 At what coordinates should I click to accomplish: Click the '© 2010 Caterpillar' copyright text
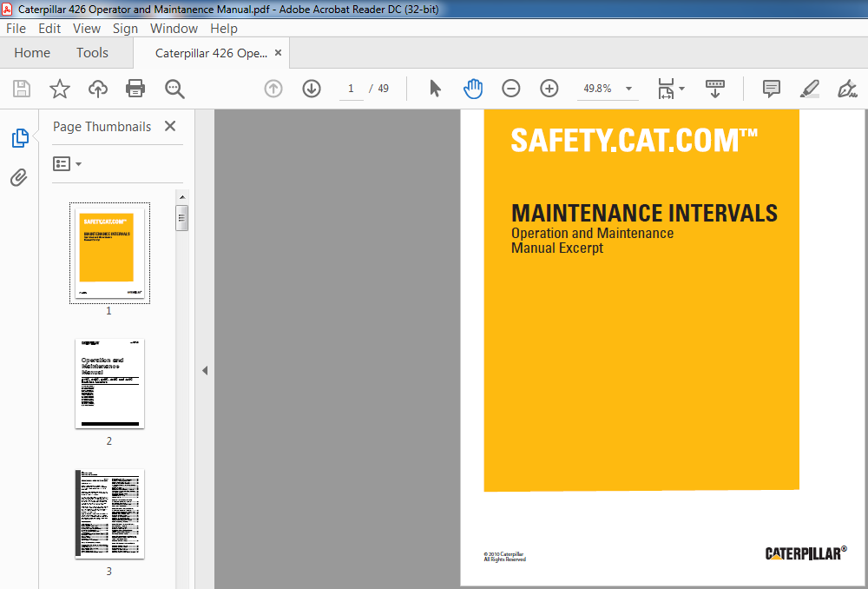pyautogui.click(x=503, y=554)
